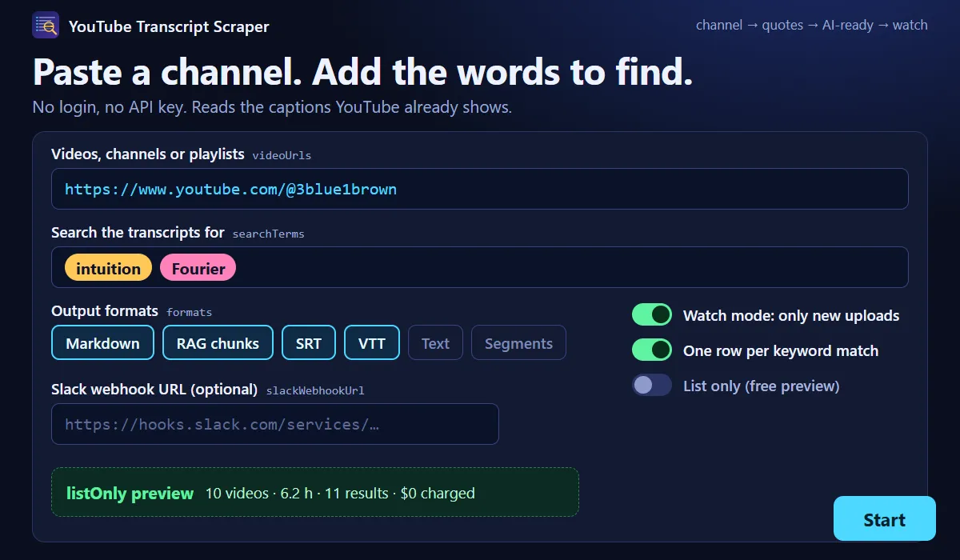Click the 'YouTube Transcript Scraper' title text
The height and width of the screenshot is (560, 960).
point(169,26)
